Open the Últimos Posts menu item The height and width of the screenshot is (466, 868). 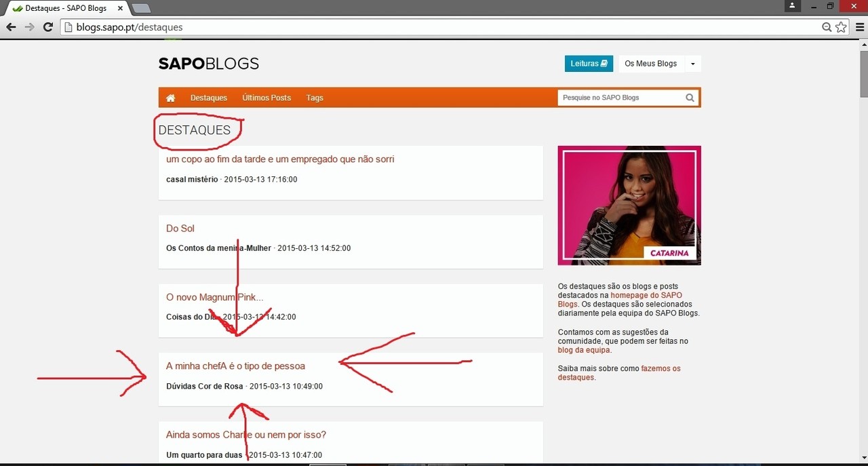click(266, 98)
